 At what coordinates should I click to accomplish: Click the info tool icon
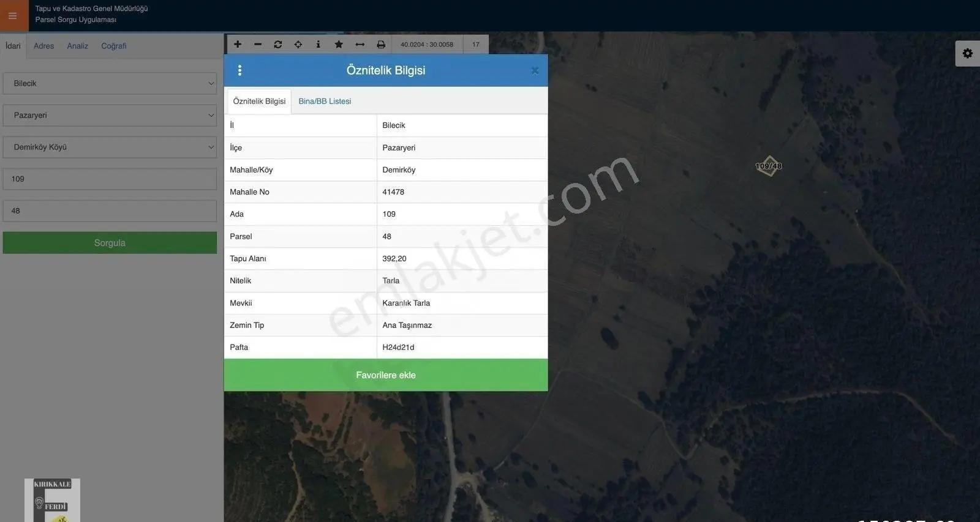tap(318, 44)
